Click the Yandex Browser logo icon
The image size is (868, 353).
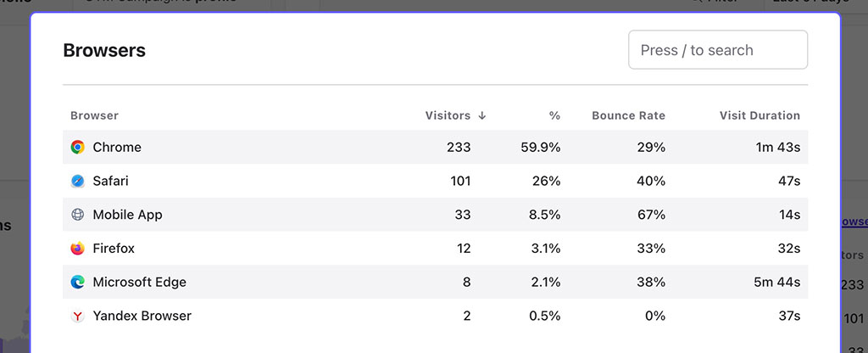pos(78,316)
